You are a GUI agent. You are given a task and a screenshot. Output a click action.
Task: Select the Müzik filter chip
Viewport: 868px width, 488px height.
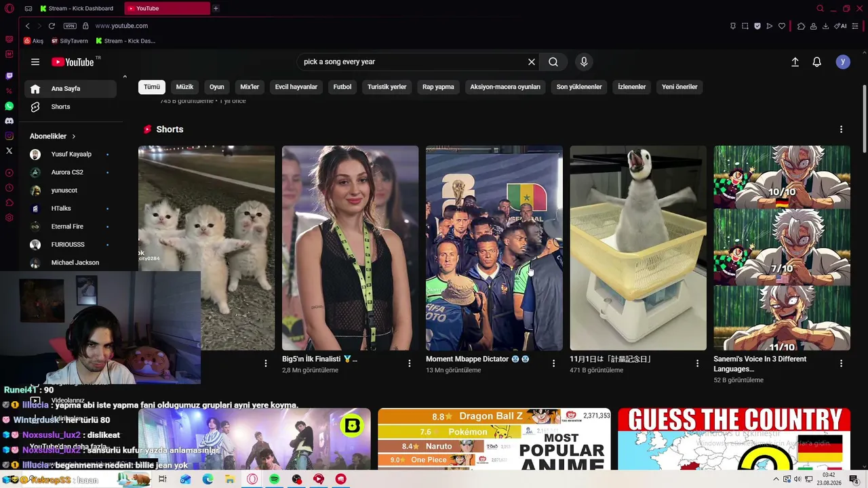click(184, 87)
